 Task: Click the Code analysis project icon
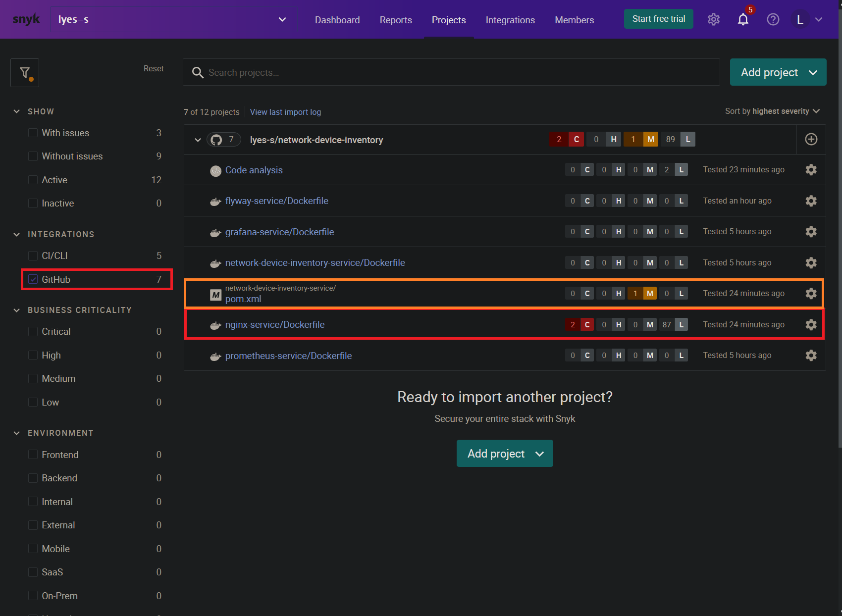(x=215, y=171)
